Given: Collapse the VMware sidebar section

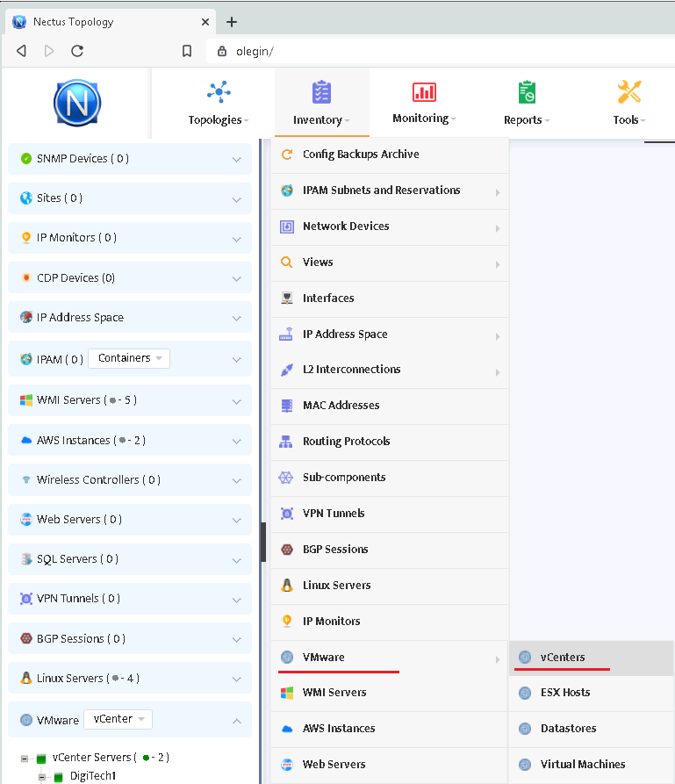Looking at the screenshot, I should click(236, 721).
